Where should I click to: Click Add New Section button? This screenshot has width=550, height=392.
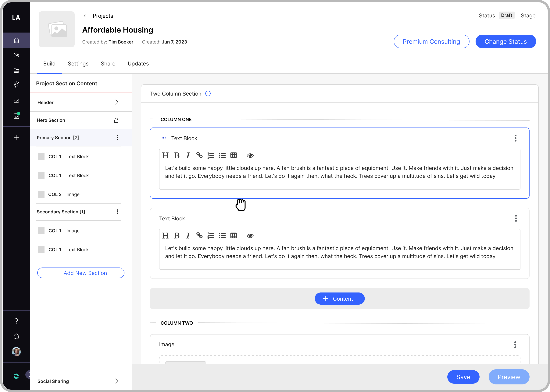click(81, 273)
